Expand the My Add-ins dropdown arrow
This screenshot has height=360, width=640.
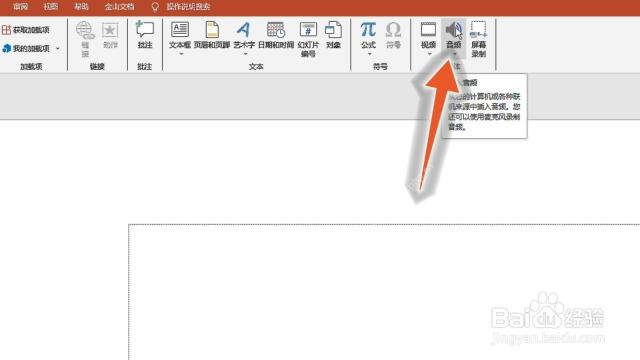pos(58,49)
